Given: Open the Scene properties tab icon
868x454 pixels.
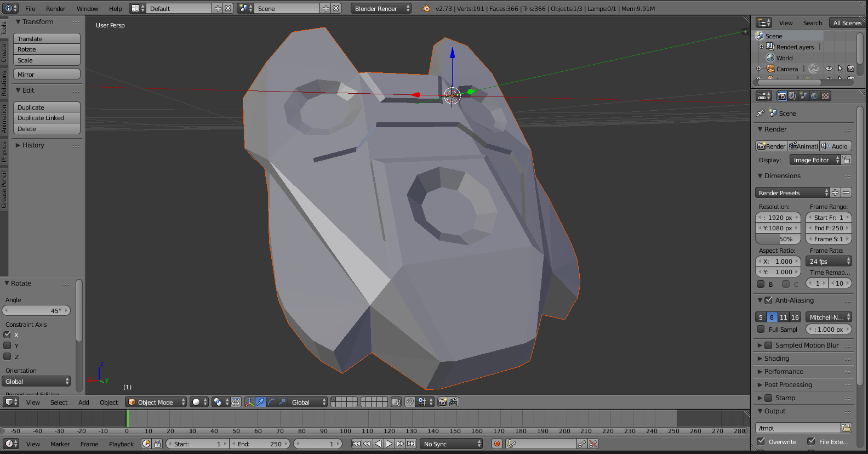Looking at the screenshot, I should [803, 96].
